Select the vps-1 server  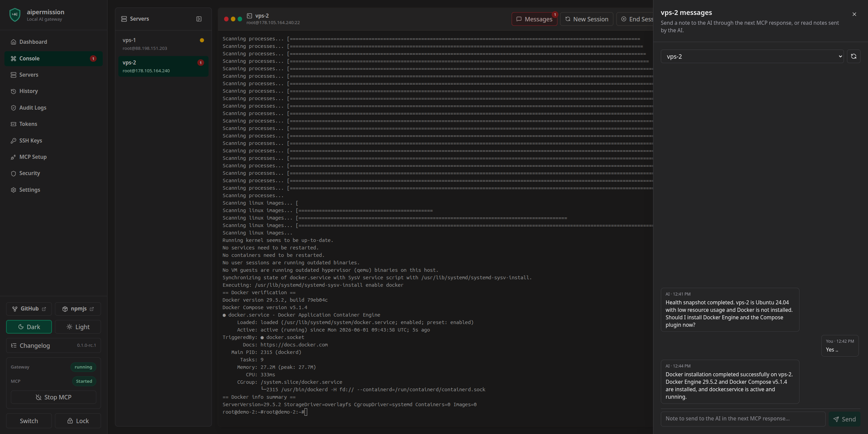point(163,44)
